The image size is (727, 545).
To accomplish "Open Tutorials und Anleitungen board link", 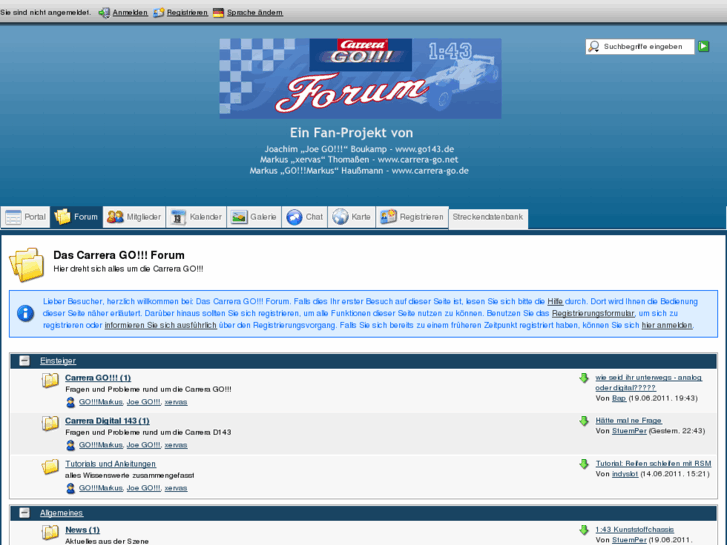I will click(110, 464).
